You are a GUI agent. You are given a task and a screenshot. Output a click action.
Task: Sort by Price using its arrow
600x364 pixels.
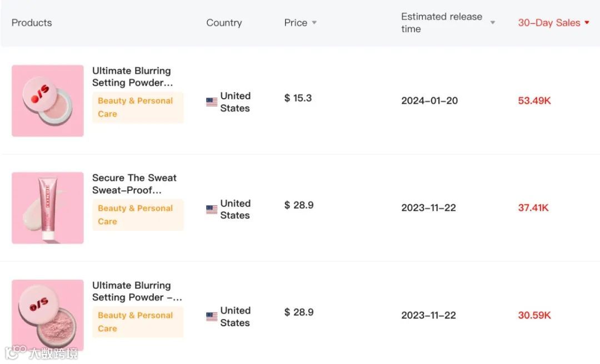coord(314,23)
